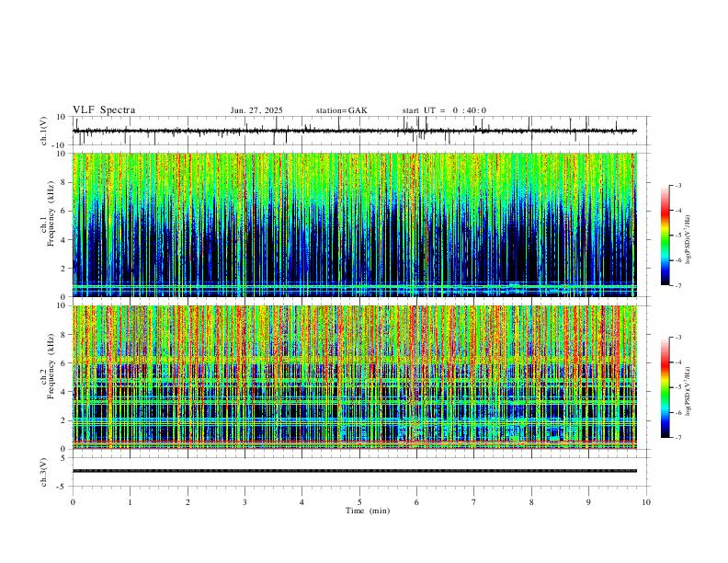Click the ch.2 colorbar 'log(PSD)' units label

688,391
